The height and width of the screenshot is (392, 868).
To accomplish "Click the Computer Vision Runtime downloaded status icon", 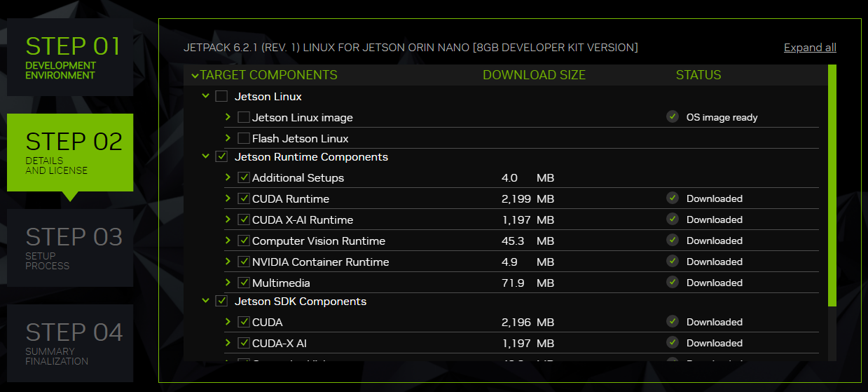I will click(673, 241).
